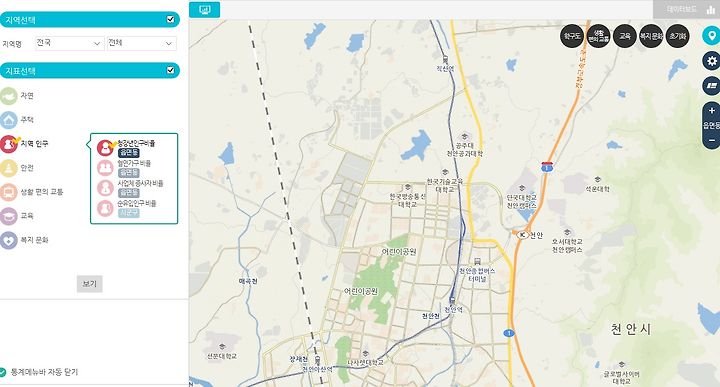This screenshot has height=387, width=720.
Task: Click the 읍면동 tag under 청장년인구비율
Action: 129,152
